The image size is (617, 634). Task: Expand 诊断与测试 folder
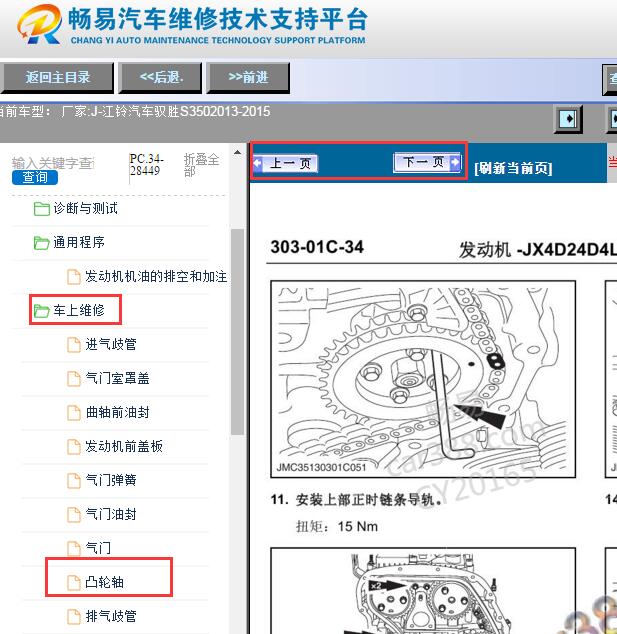(85, 209)
